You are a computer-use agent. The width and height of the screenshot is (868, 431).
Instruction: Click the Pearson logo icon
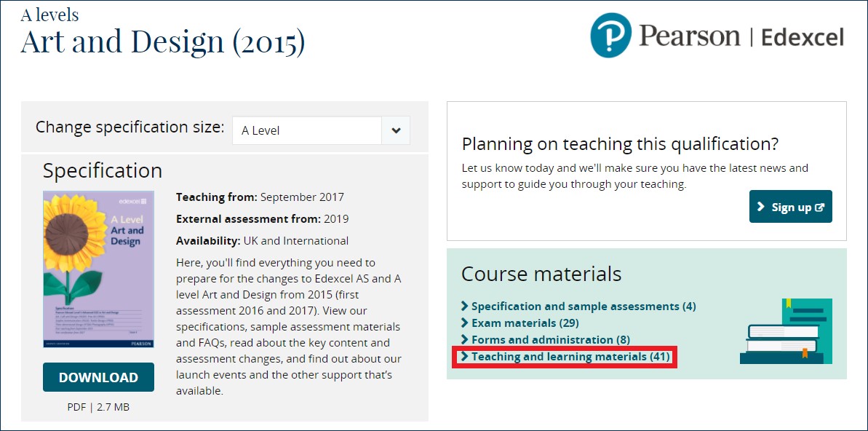610,35
